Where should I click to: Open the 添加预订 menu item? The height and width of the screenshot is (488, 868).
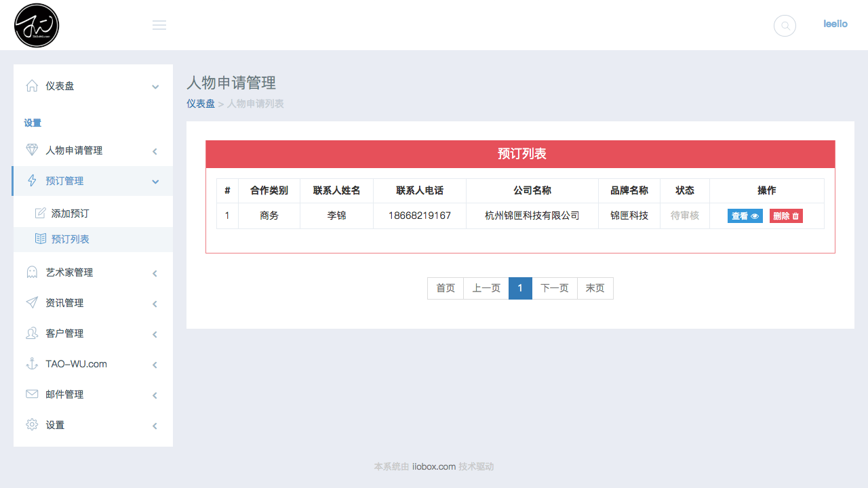click(x=70, y=213)
